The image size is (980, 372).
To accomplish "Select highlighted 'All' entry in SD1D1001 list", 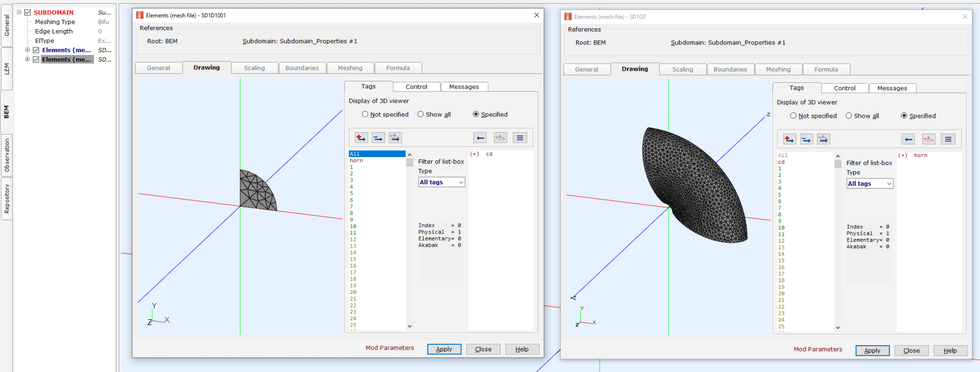I will tap(377, 154).
